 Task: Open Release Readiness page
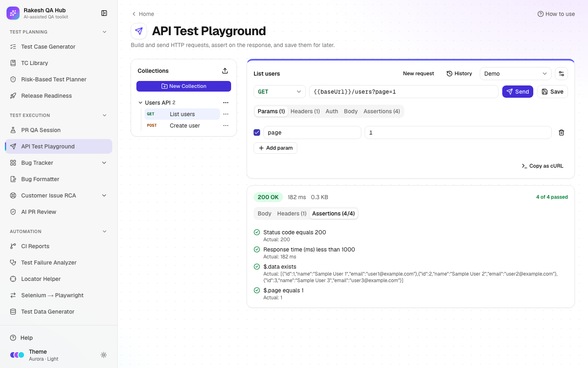point(58,96)
